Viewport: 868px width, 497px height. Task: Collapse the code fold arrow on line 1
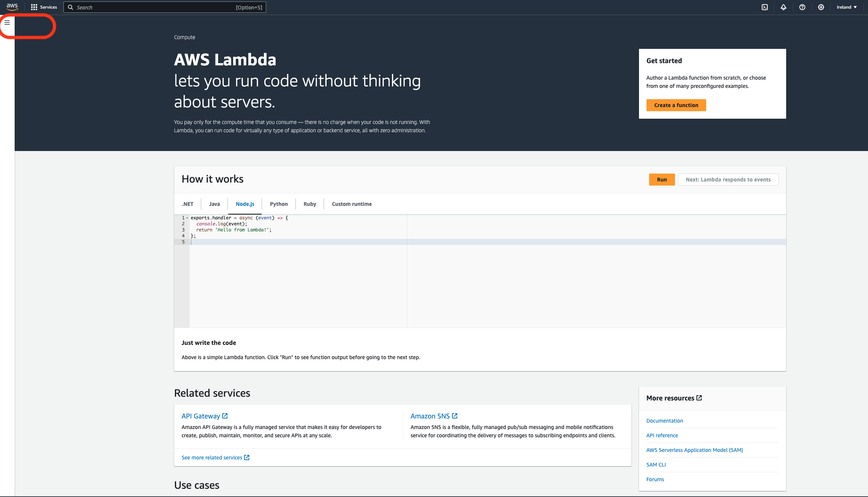[187, 218]
